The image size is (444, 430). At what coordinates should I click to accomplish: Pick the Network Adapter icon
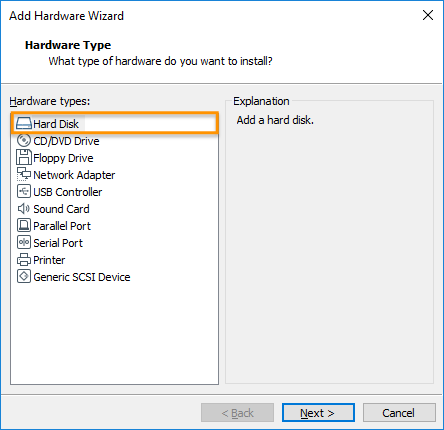tap(24, 174)
